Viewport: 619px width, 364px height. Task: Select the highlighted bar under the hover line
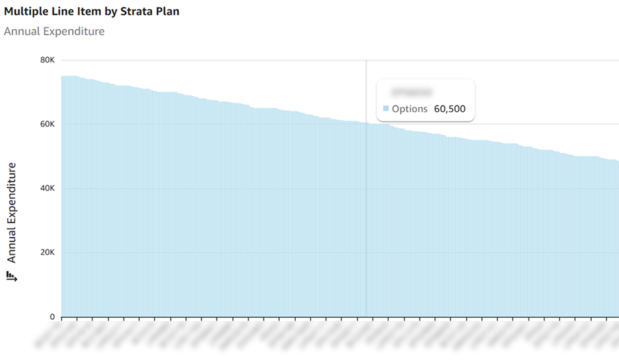[366, 221]
